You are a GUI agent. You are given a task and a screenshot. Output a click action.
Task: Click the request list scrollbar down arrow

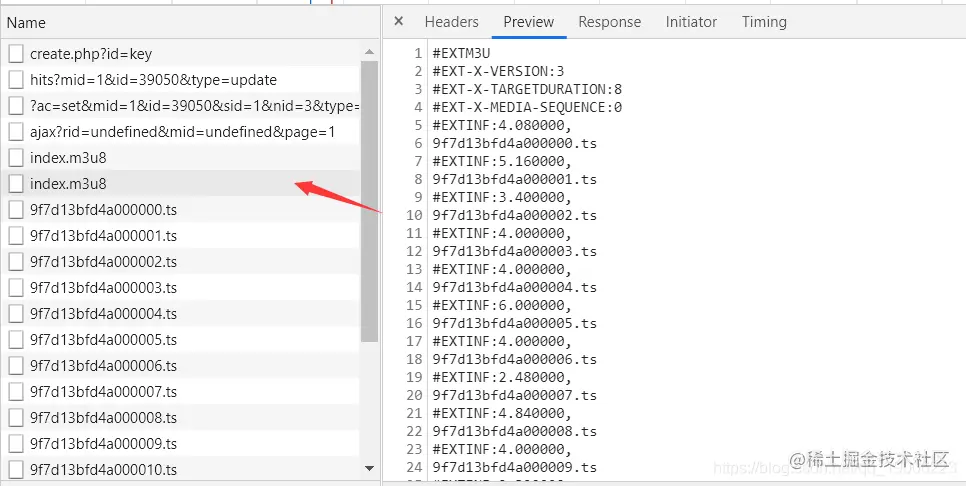coord(370,469)
